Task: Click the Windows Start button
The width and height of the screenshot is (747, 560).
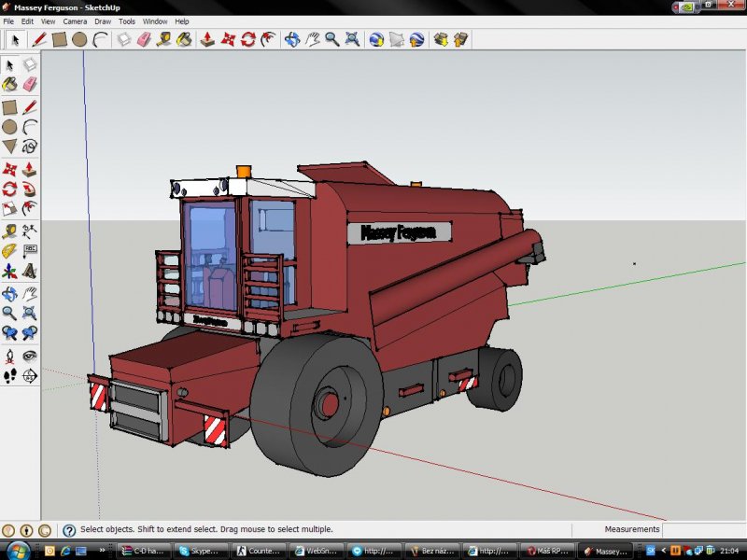Action: (16, 551)
